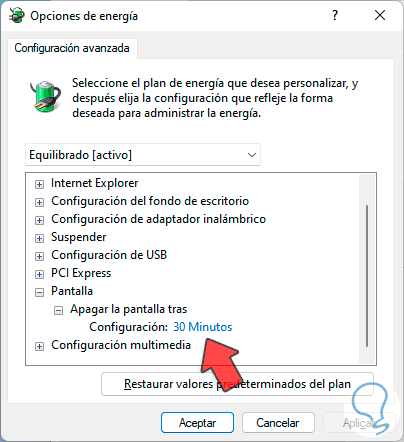Expand the Internet Explorer node
404x442 pixels.
39,184
